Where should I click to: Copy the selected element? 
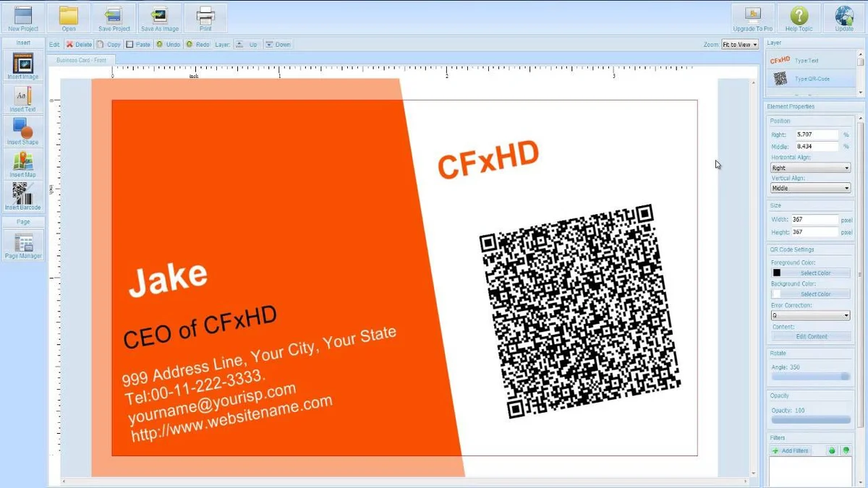tap(109, 44)
